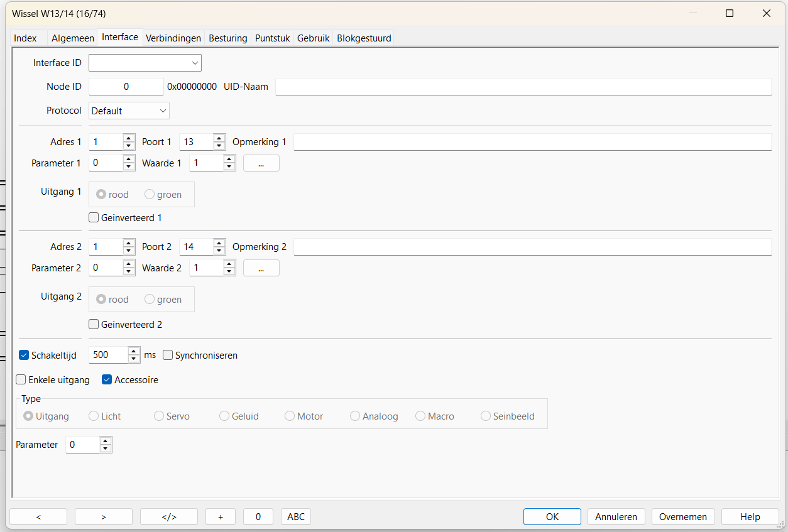Click the Annuleren button
This screenshot has height=532, width=788.
616,517
